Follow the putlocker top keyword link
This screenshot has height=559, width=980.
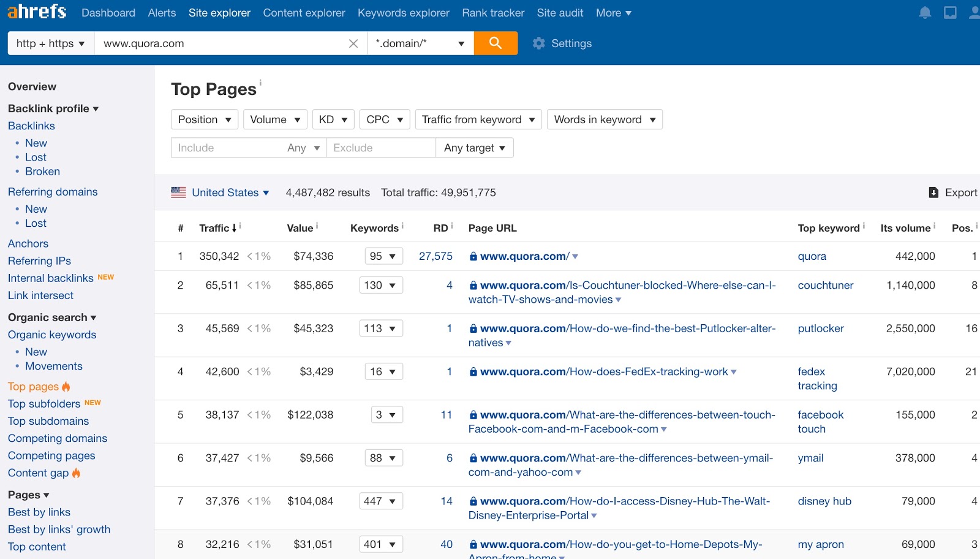[x=820, y=329]
